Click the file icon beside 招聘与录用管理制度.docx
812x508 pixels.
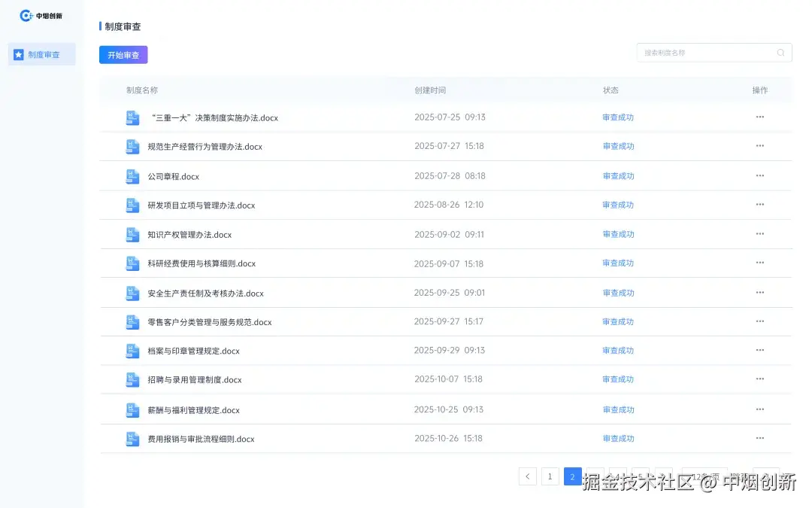click(132, 379)
